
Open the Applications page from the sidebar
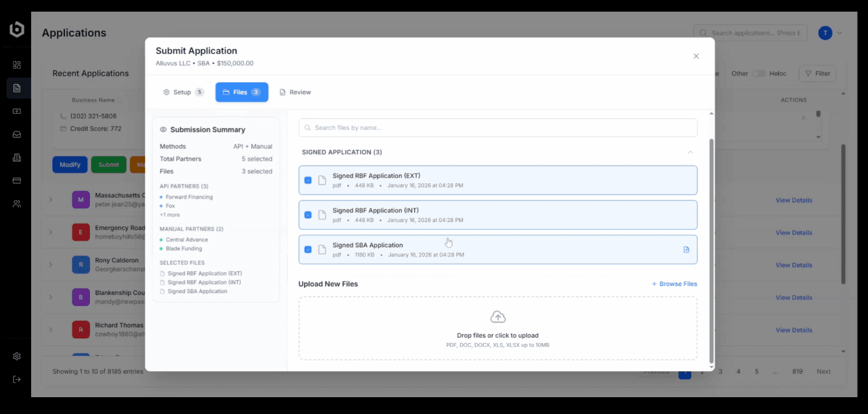(x=17, y=87)
